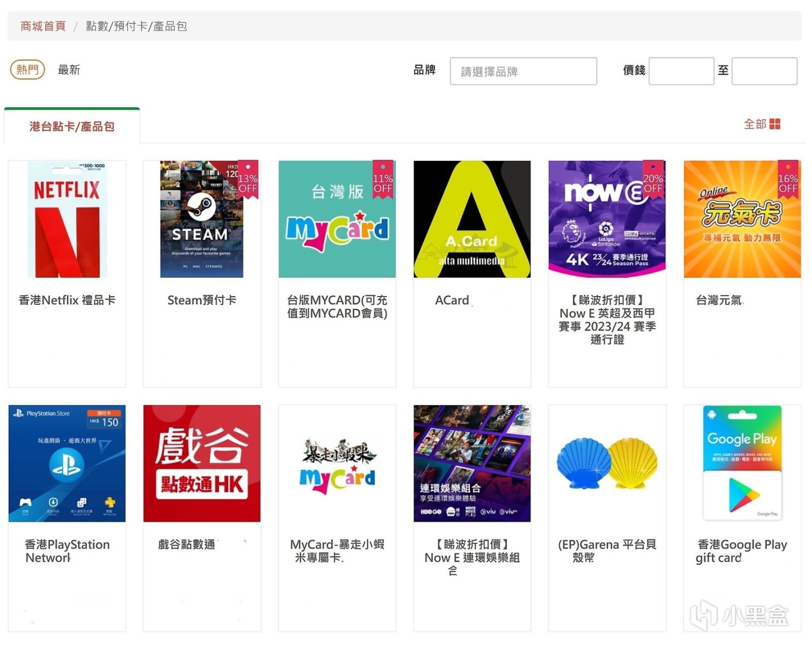Click the minimum price input field
812x647 pixels.
point(681,71)
